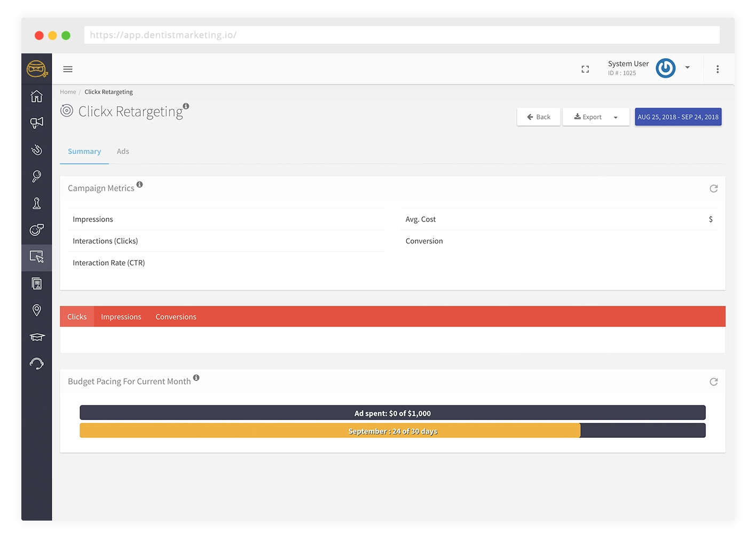This screenshot has height=543, width=756.
Task: Open the social thumbs-up sidebar icon
Action: (37, 230)
